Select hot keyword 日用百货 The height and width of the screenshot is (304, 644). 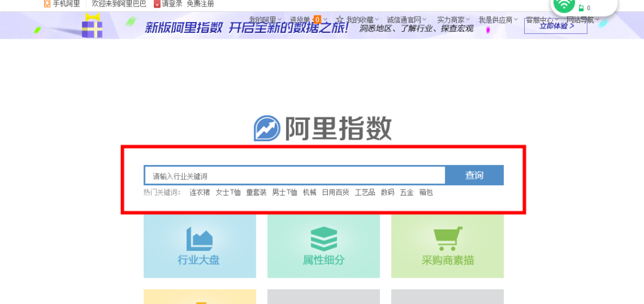pyautogui.click(x=336, y=193)
